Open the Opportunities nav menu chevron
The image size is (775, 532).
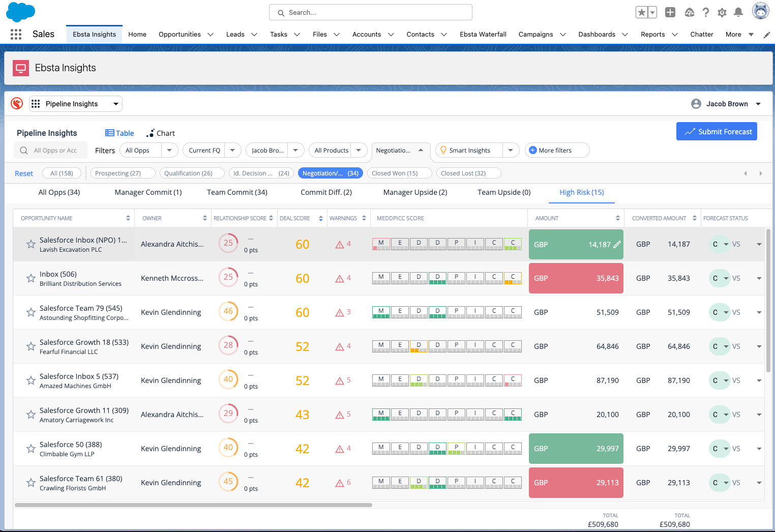tap(211, 35)
